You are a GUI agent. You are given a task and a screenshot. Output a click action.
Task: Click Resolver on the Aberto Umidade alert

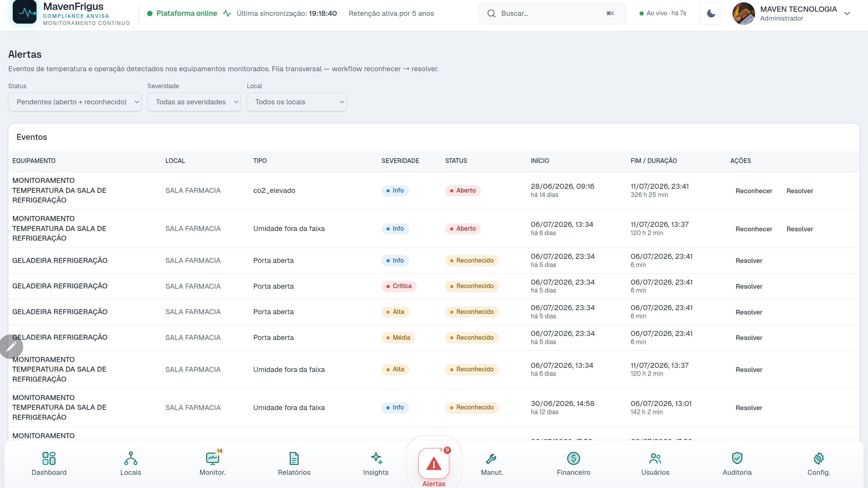(x=800, y=229)
